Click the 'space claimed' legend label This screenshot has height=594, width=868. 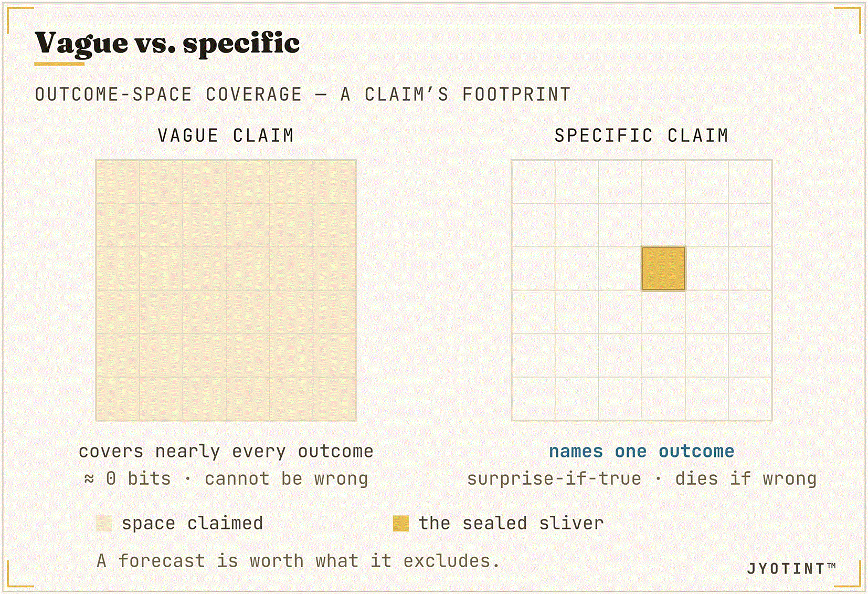[x=192, y=524]
